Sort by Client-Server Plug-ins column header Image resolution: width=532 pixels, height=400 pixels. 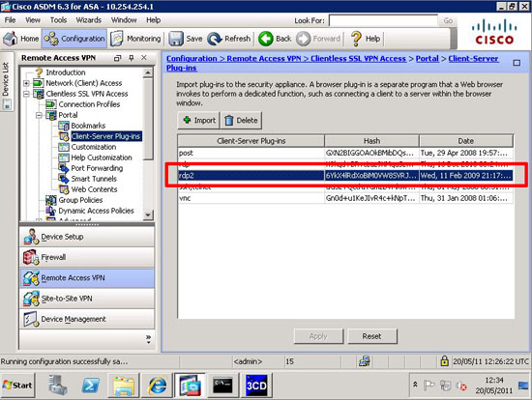(251, 141)
